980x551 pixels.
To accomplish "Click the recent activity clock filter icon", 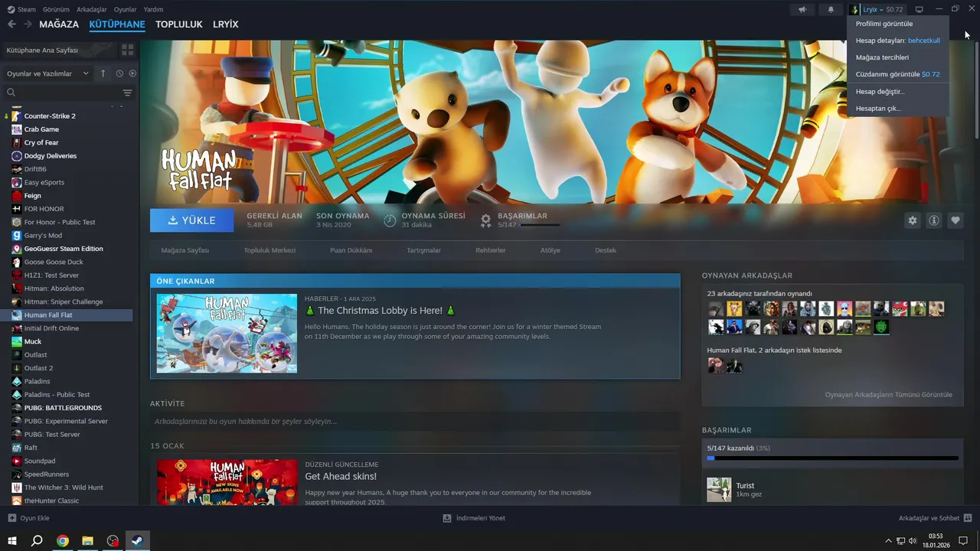I will pyautogui.click(x=119, y=73).
